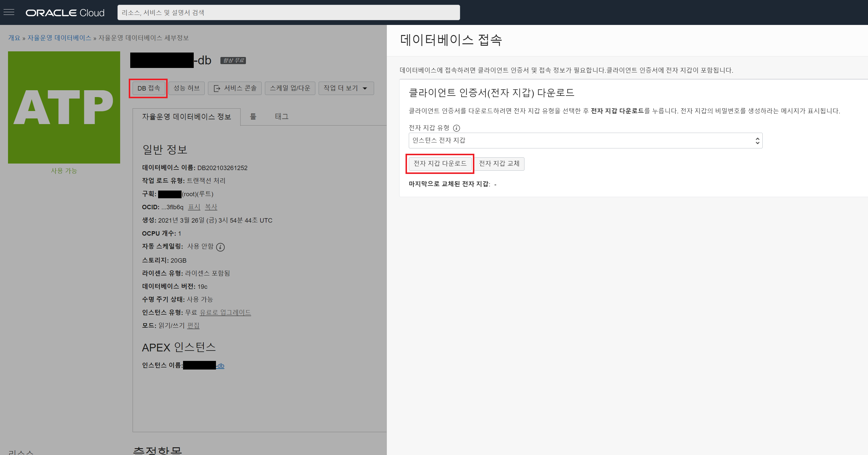Image resolution: width=868 pixels, height=455 pixels.
Task: Click the auto scaling info icon
Action: 220,247
